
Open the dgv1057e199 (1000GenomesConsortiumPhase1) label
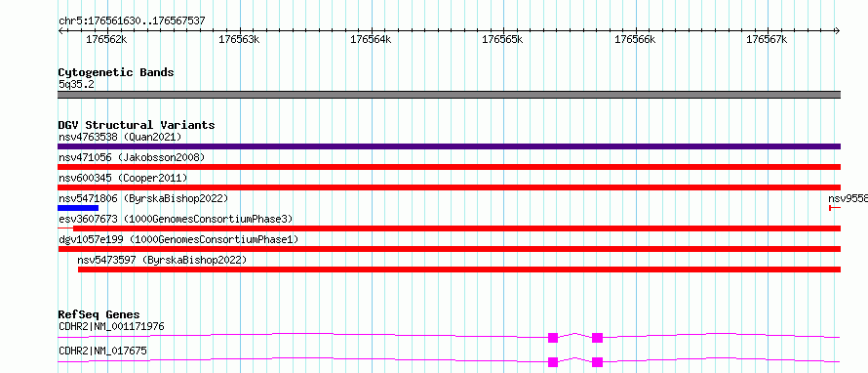(178, 239)
